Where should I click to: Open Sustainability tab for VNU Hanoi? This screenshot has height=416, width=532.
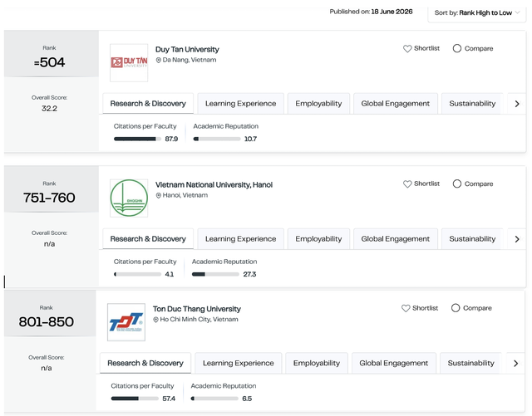click(472, 239)
